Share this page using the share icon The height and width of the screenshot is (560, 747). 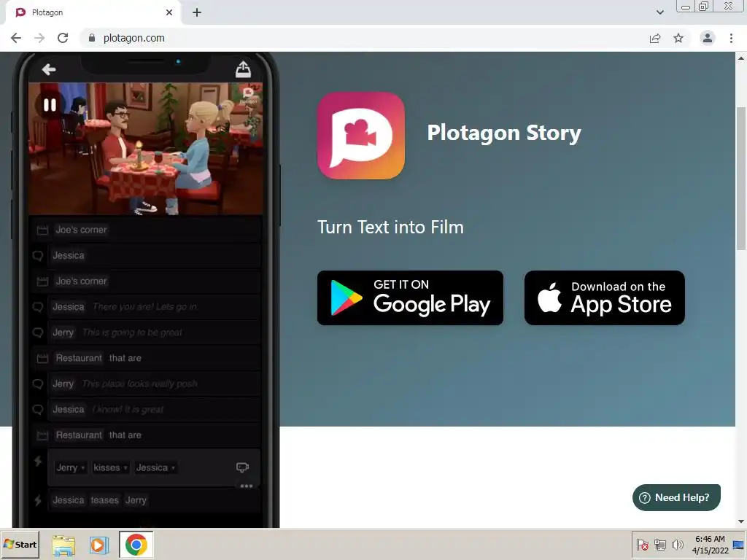[x=655, y=38]
